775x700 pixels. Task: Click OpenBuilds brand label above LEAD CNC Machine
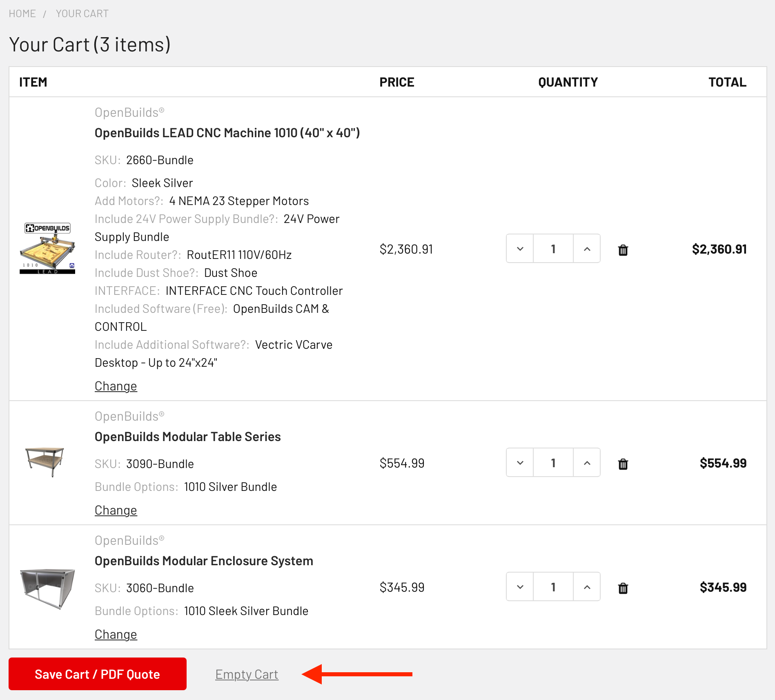(129, 112)
